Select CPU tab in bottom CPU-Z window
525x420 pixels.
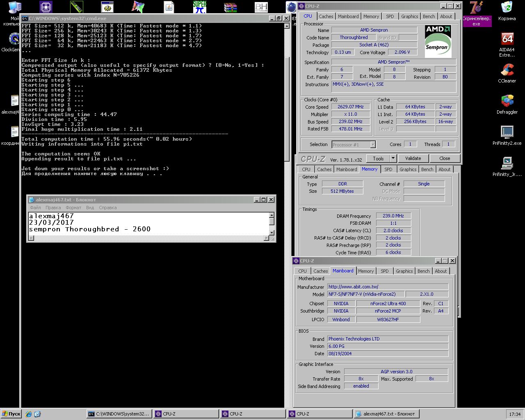(x=302, y=271)
